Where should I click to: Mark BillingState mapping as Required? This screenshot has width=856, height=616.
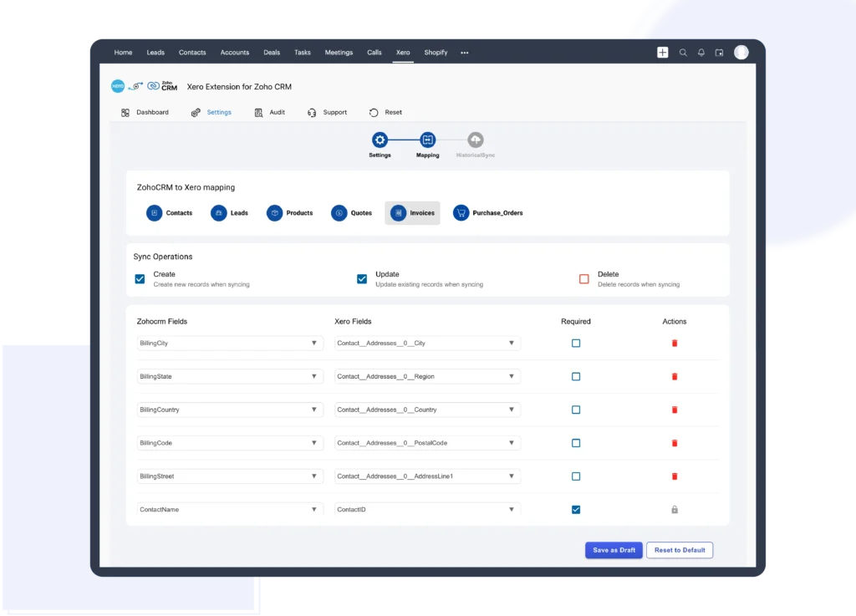click(x=575, y=376)
